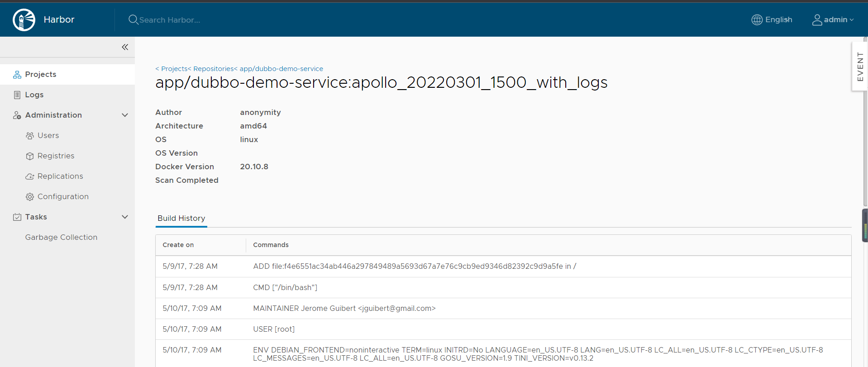The width and height of the screenshot is (868, 367).
Task: Focus the Search Harbor input field
Action: click(169, 20)
